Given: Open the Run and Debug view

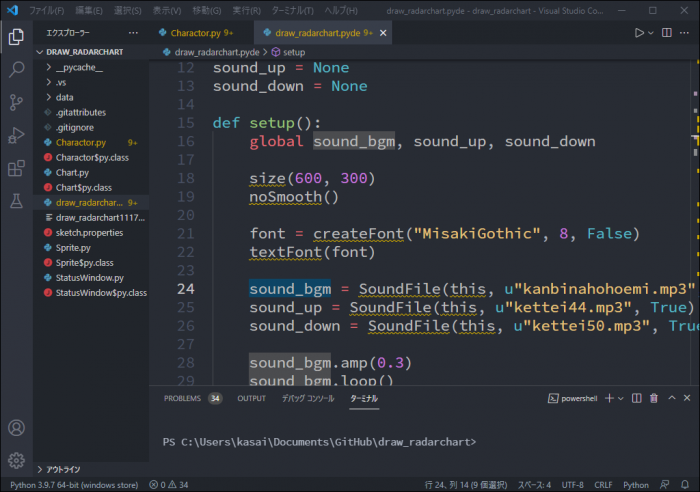Looking at the screenshot, I should (16, 135).
